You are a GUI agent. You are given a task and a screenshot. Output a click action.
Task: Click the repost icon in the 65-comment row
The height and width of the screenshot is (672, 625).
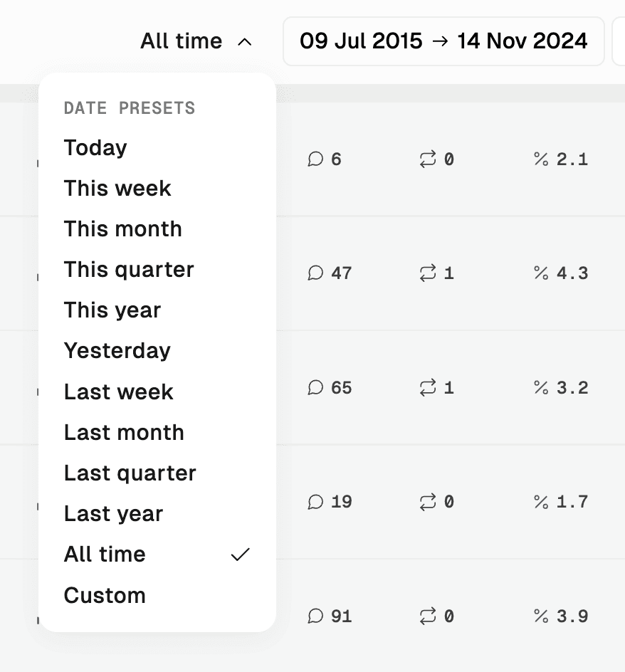point(427,388)
